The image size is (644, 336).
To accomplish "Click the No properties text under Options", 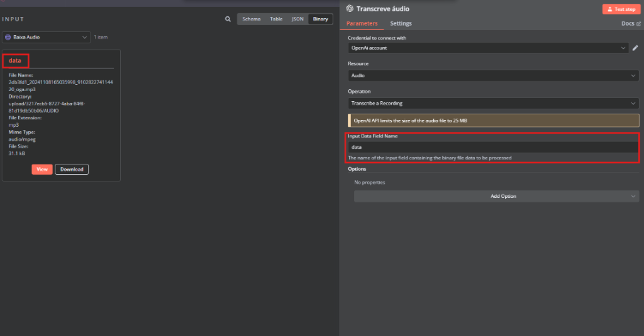I will (x=370, y=183).
